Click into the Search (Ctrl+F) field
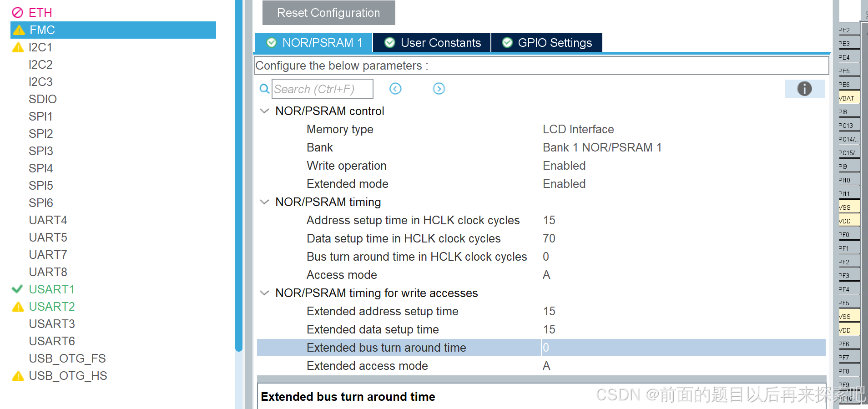This screenshot has height=409, width=868. pos(322,89)
